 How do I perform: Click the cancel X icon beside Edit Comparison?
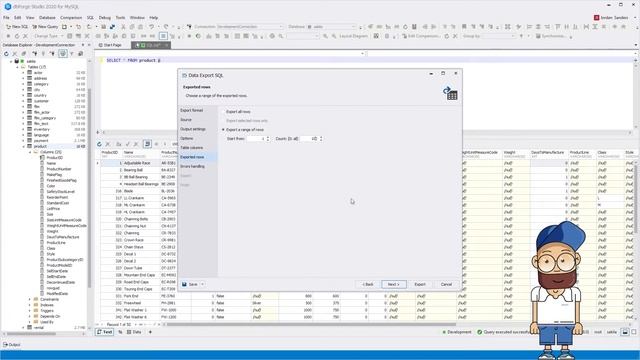(455, 36)
